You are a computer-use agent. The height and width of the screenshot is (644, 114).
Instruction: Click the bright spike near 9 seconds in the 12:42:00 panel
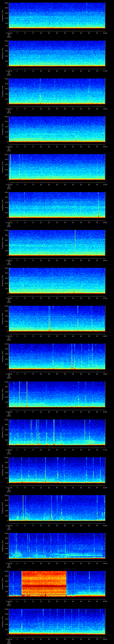(x=23, y=508)
